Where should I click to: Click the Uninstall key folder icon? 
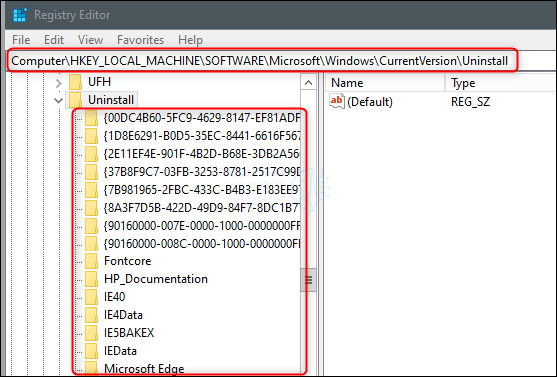coord(76,100)
